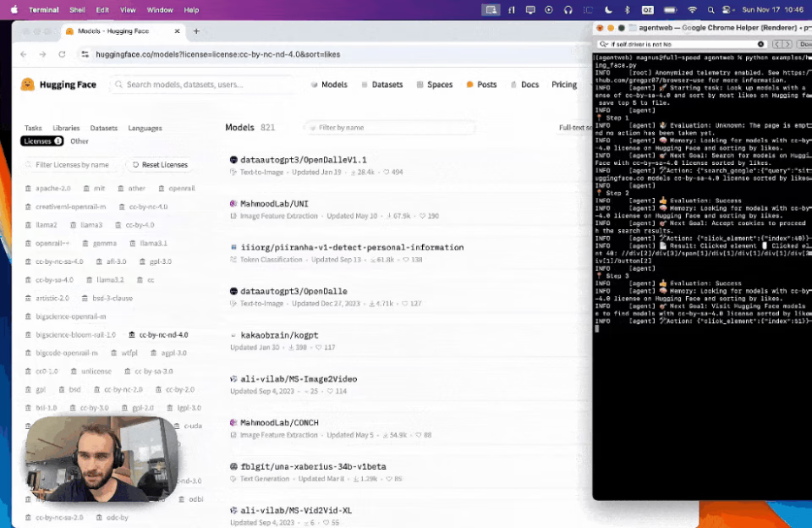Screen dimensions: 812x528
Task: Open a new browser tab with plus icon
Action: [x=196, y=31]
